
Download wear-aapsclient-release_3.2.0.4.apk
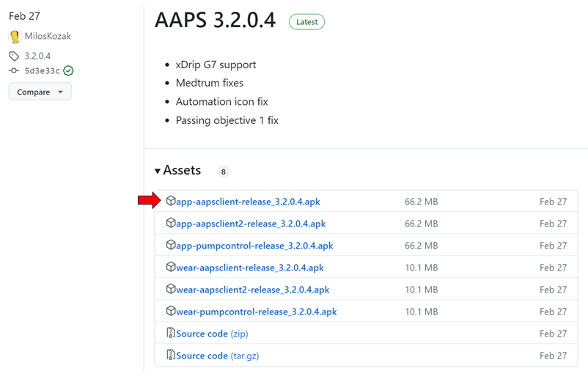(x=250, y=268)
